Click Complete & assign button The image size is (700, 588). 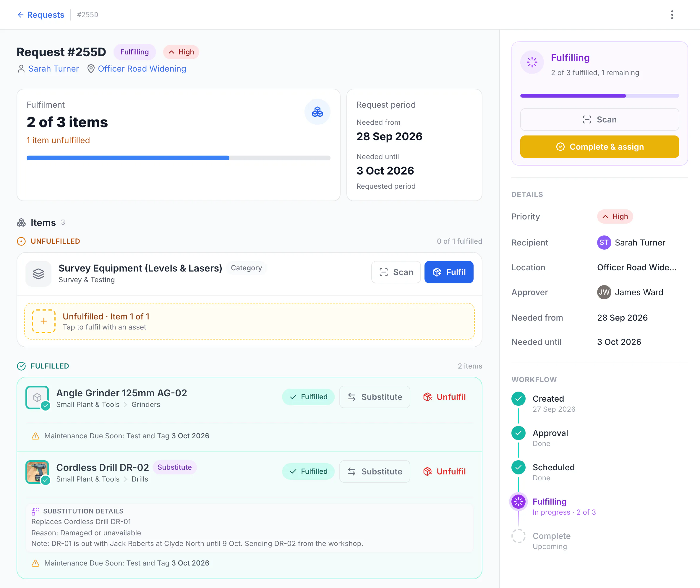(599, 147)
